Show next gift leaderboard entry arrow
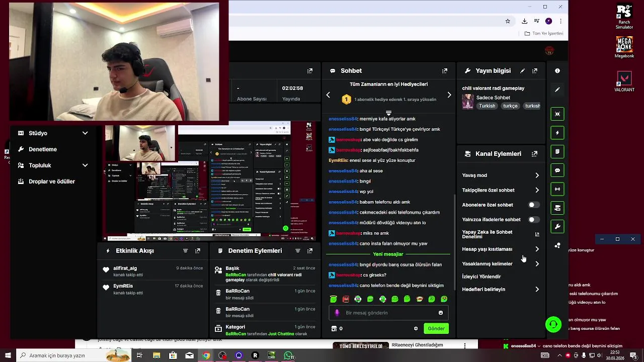This screenshot has height=362, width=644. point(449,95)
